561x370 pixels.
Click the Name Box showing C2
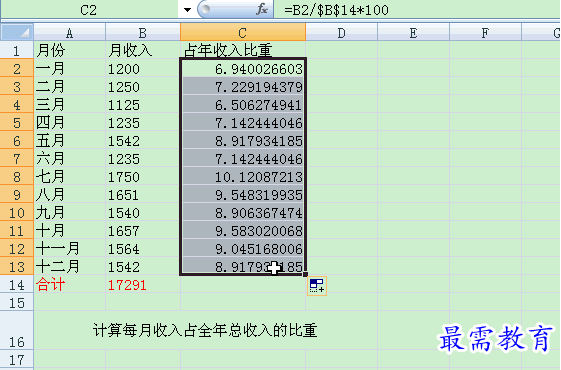[x=89, y=10]
